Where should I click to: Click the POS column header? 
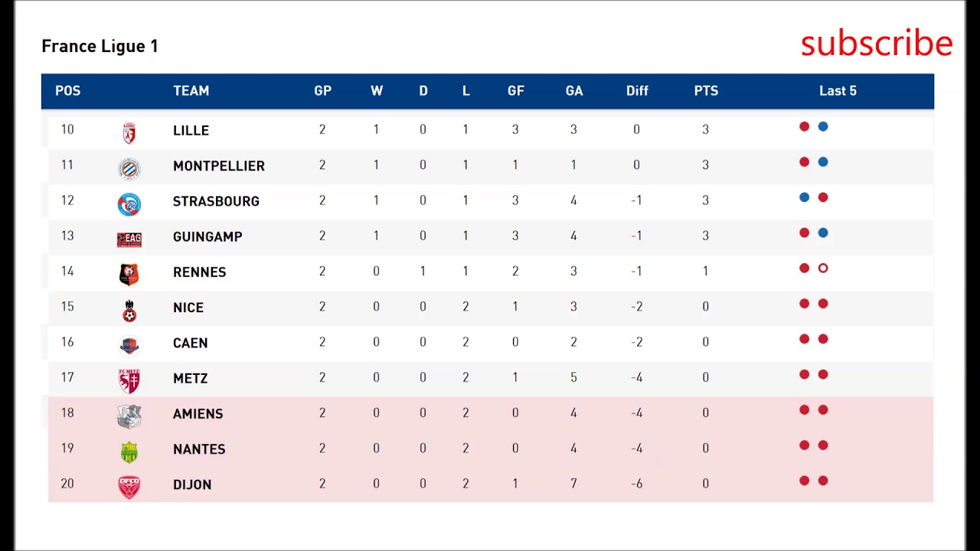pos(67,91)
